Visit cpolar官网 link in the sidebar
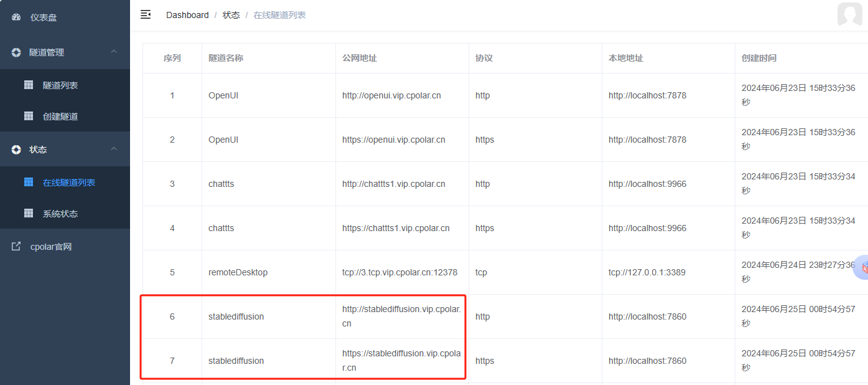The width and height of the screenshot is (868, 385). pos(65,247)
